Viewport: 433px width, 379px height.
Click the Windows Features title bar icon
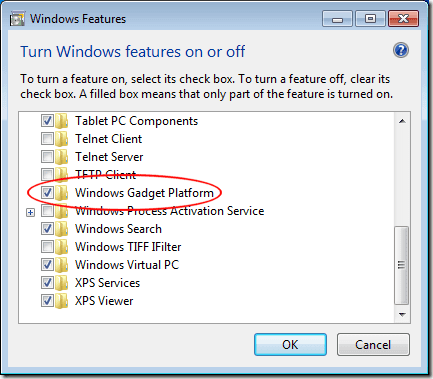(x=17, y=19)
